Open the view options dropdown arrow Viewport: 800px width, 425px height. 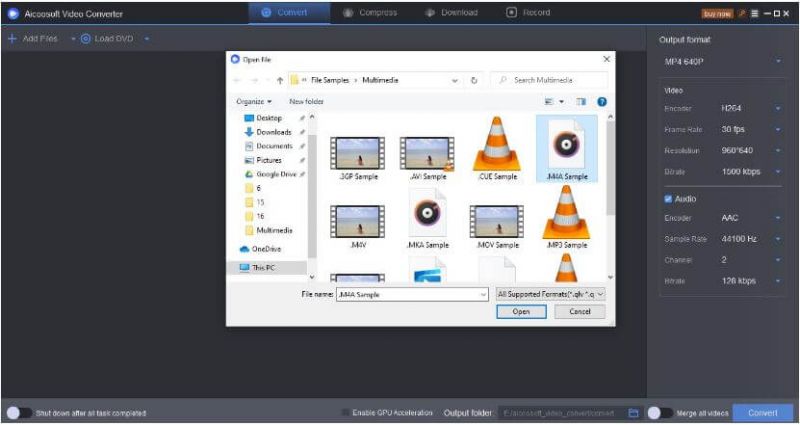point(562,102)
